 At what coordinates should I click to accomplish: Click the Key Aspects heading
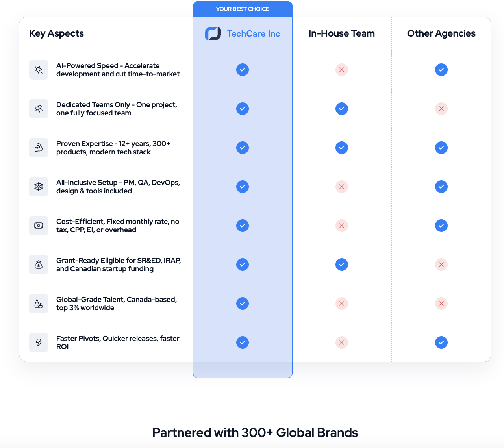(56, 33)
